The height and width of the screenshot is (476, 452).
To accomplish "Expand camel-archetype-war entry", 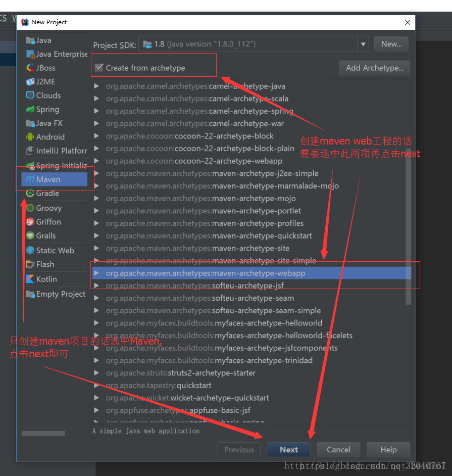I will pos(96,124).
